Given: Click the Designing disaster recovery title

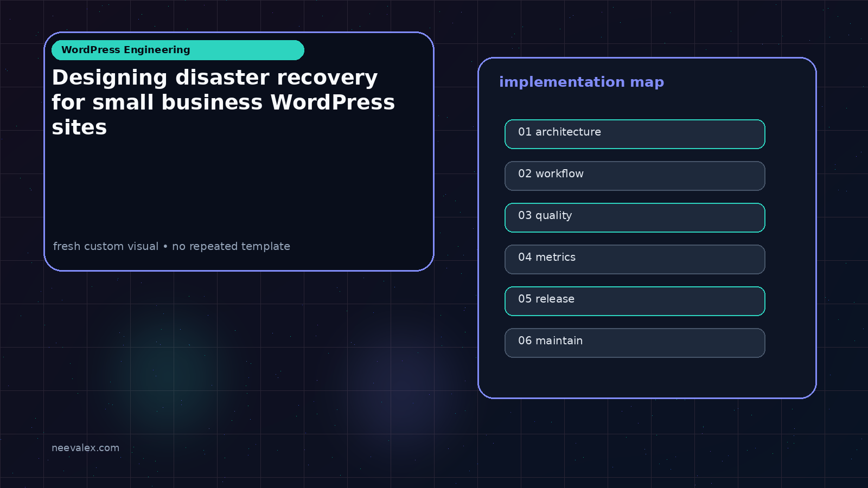Looking at the screenshot, I should [224, 102].
